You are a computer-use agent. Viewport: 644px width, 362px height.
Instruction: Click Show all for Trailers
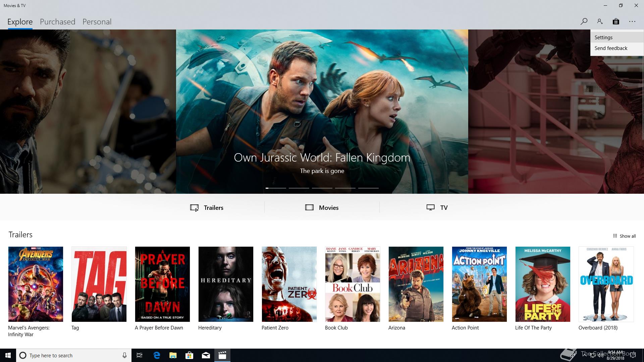[624, 236]
